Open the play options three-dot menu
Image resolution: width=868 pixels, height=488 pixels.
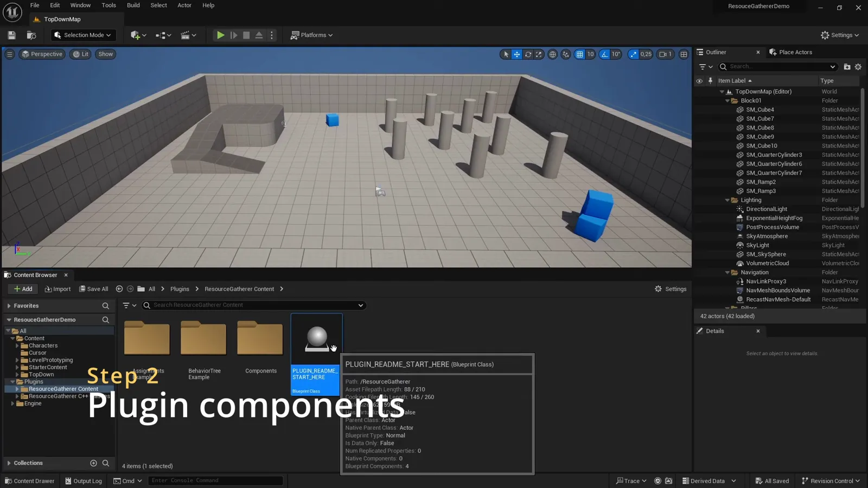[x=272, y=35]
